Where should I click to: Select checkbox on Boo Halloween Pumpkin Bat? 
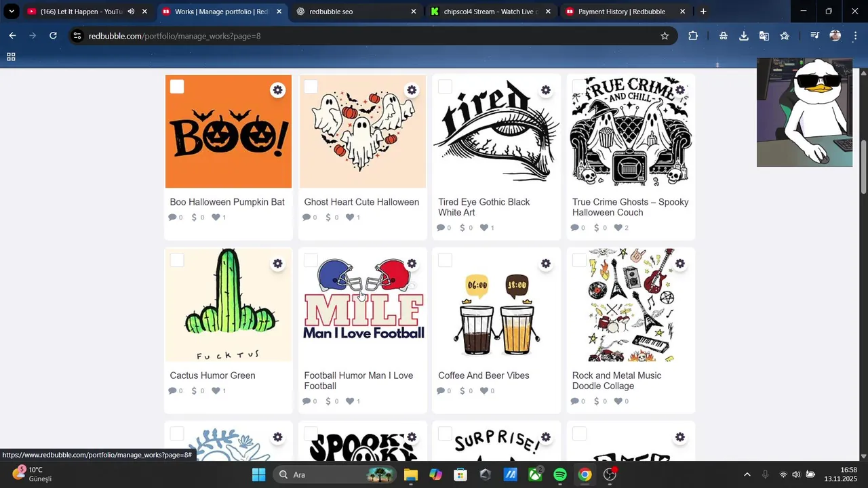(x=177, y=87)
